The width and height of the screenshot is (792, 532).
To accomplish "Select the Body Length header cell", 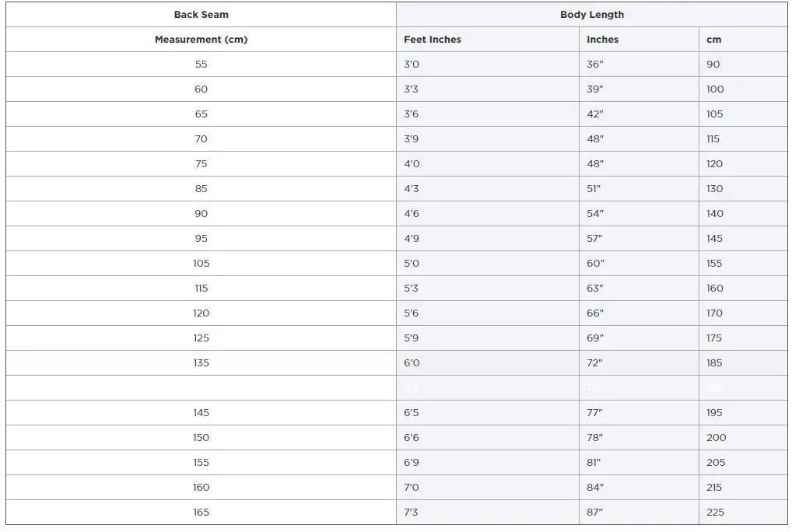I will click(591, 15).
